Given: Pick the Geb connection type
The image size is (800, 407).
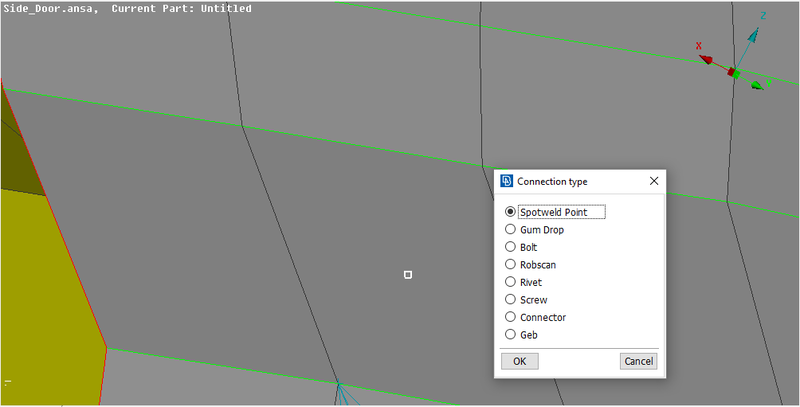Looking at the screenshot, I should click(x=510, y=335).
